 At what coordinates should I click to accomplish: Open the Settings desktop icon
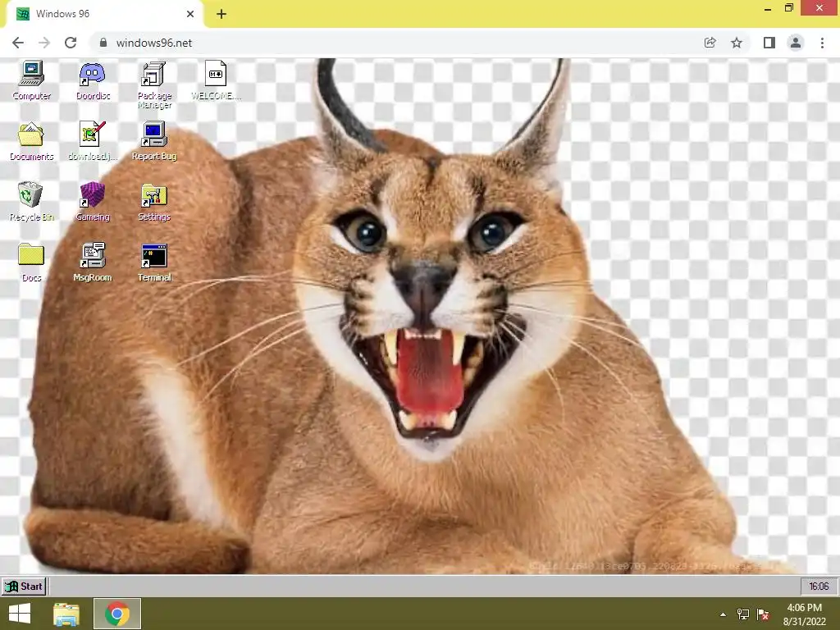pos(154,202)
